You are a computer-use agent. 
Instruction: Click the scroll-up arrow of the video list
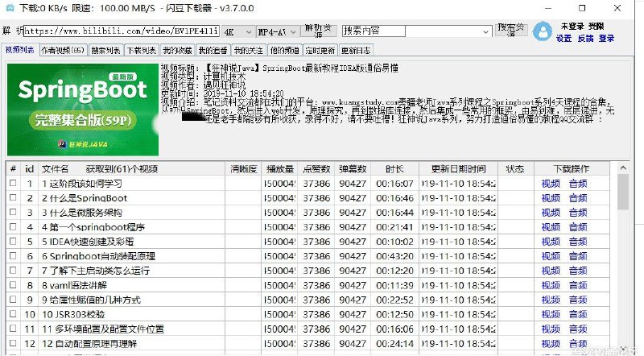623,168
